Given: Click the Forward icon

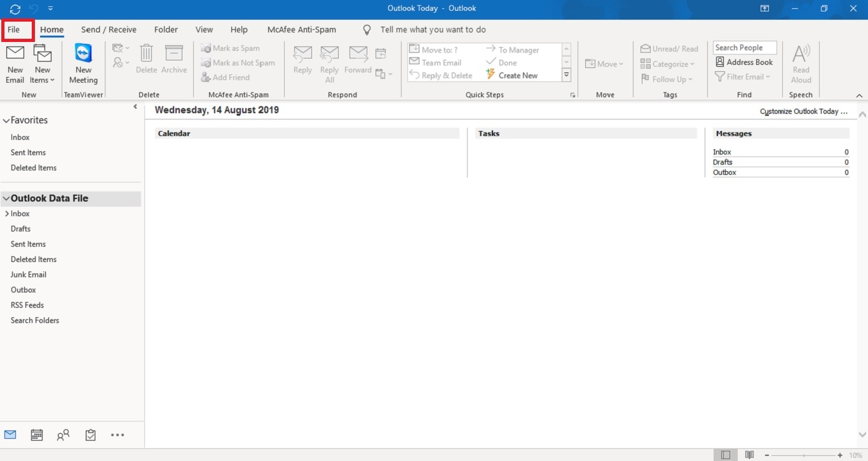Looking at the screenshot, I should pyautogui.click(x=358, y=54).
